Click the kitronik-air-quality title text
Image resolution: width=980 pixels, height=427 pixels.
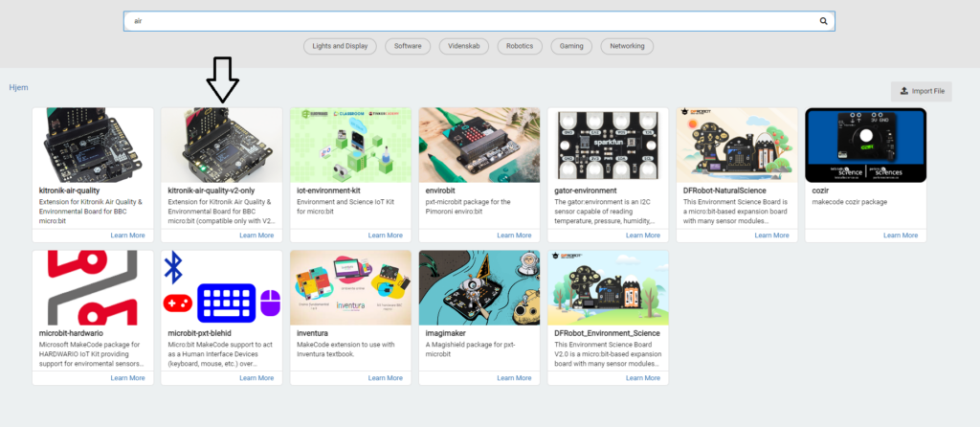[x=69, y=191]
